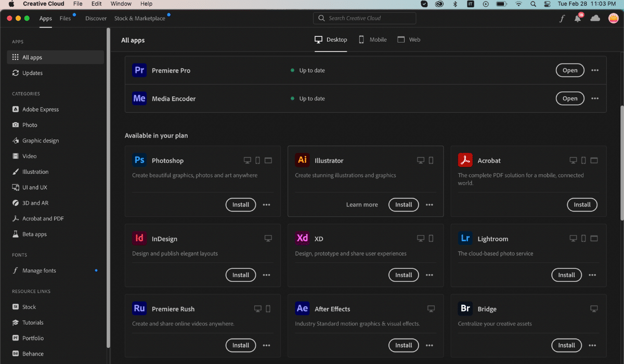Click the Media Encoder app icon

(139, 98)
